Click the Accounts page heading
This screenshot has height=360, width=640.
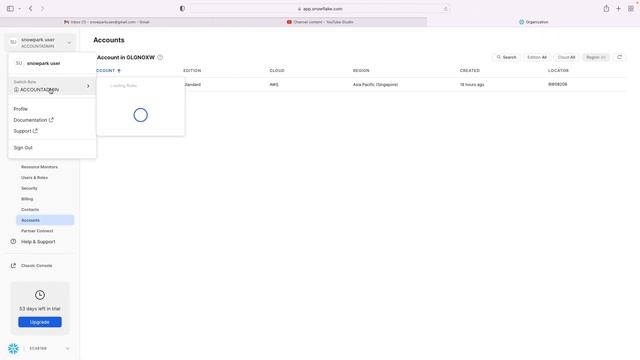click(109, 40)
